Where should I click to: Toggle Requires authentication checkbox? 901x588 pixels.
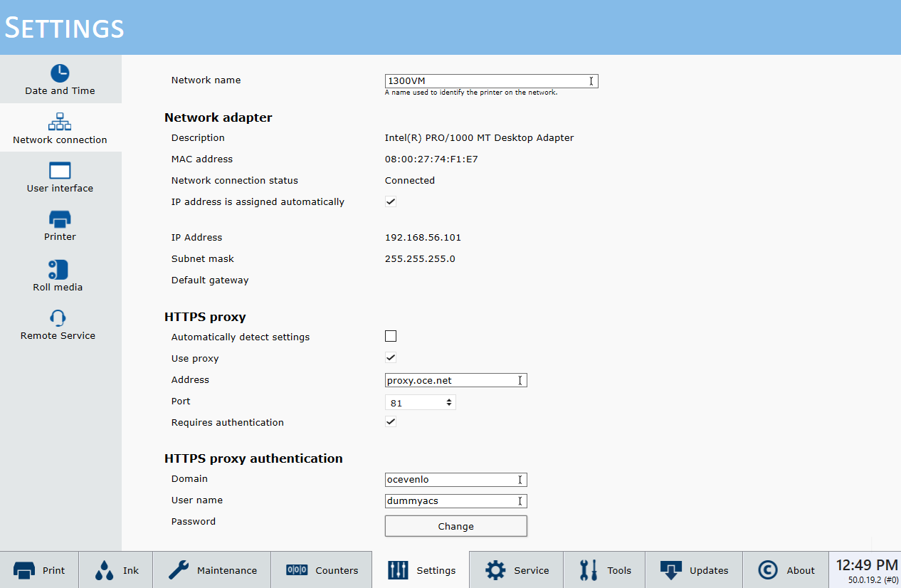click(391, 421)
